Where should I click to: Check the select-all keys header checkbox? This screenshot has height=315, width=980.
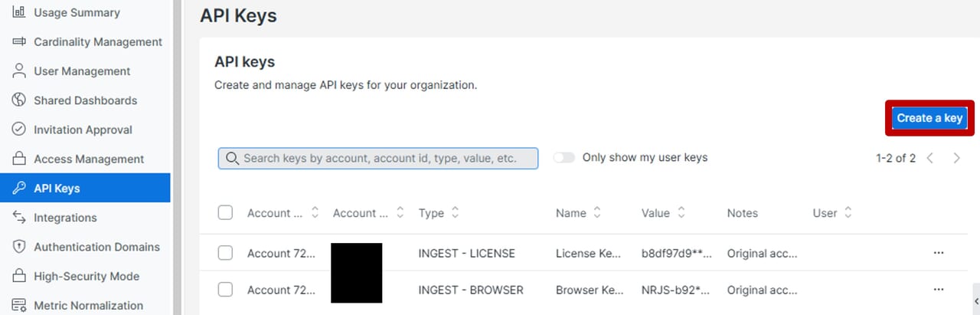click(225, 213)
